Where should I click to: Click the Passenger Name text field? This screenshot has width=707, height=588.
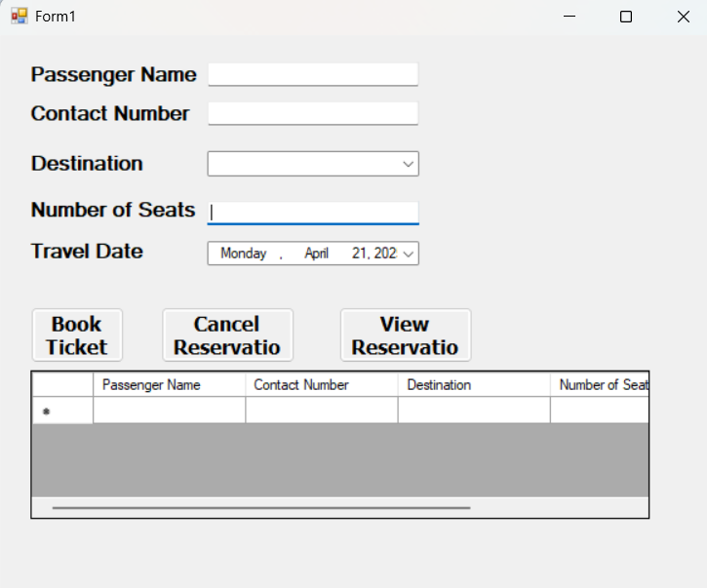pyautogui.click(x=312, y=75)
